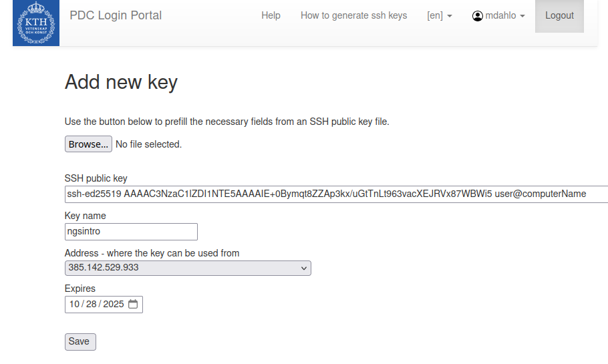
Task: Open the Help page
Action: point(271,15)
